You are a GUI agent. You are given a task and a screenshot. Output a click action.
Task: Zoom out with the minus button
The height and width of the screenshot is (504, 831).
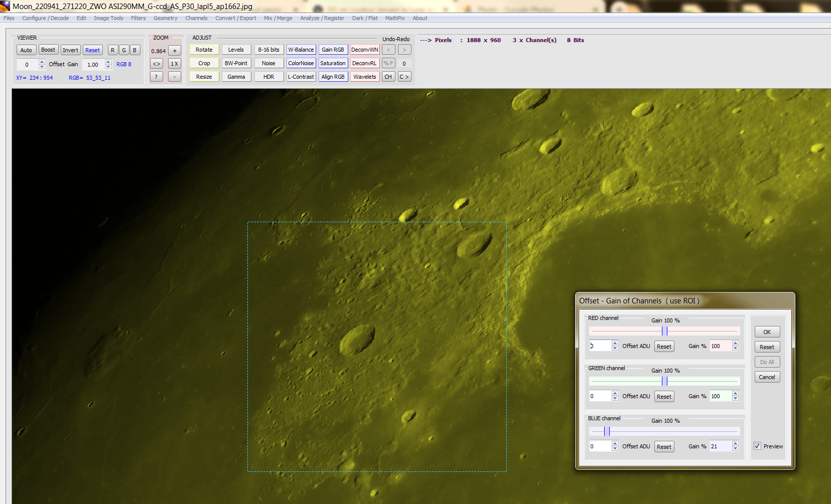(x=175, y=77)
